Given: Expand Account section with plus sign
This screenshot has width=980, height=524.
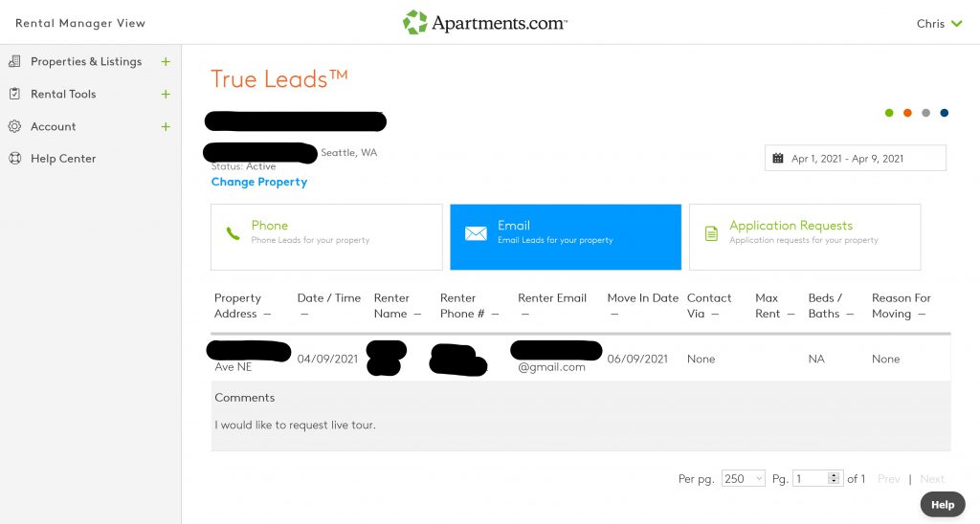Looking at the screenshot, I should tap(166, 126).
